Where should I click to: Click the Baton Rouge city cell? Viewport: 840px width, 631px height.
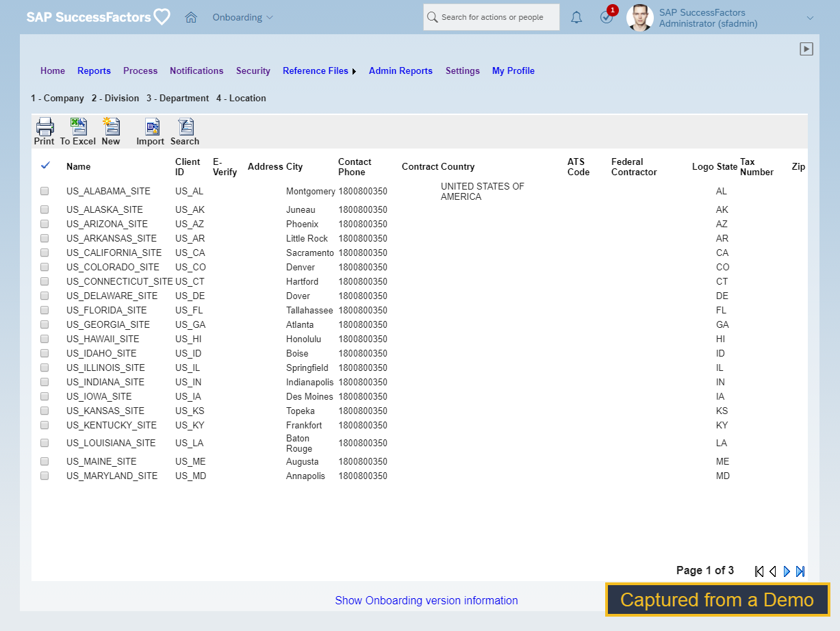299,443
